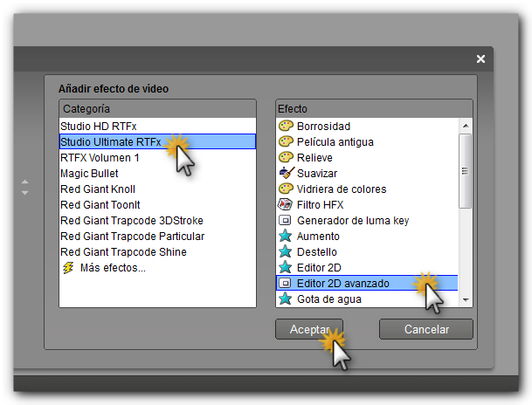Image resolution: width=532 pixels, height=405 pixels.
Task: Click the Filtro HFX cards icon
Action: (x=285, y=205)
